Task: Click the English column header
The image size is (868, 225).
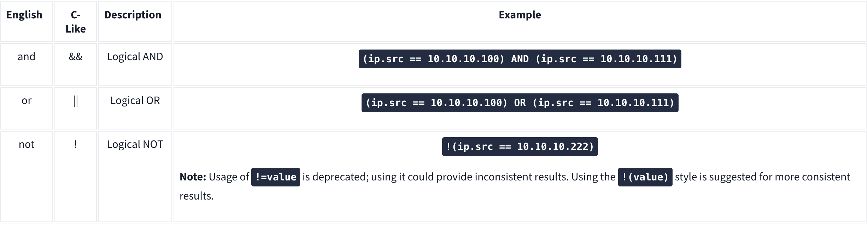Action: [x=24, y=15]
